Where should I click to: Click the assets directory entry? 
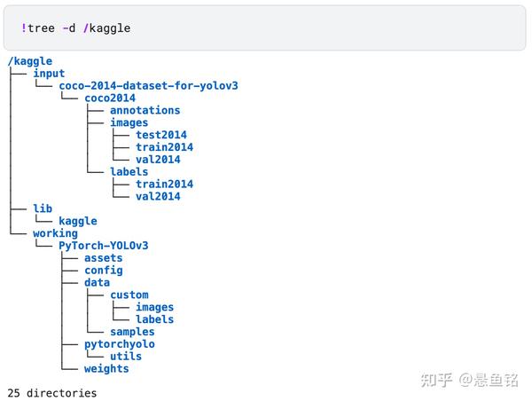pyautogui.click(x=104, y=258)
